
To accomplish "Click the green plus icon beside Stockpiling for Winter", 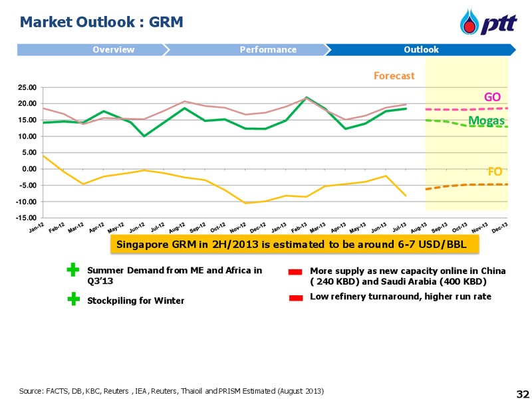I will tap(73, 299).
